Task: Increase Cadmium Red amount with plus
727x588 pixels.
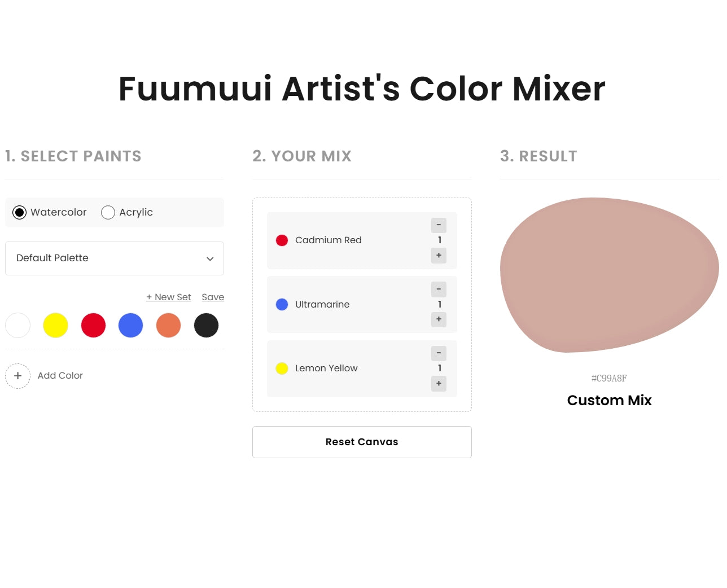Action: click(439, 256)
